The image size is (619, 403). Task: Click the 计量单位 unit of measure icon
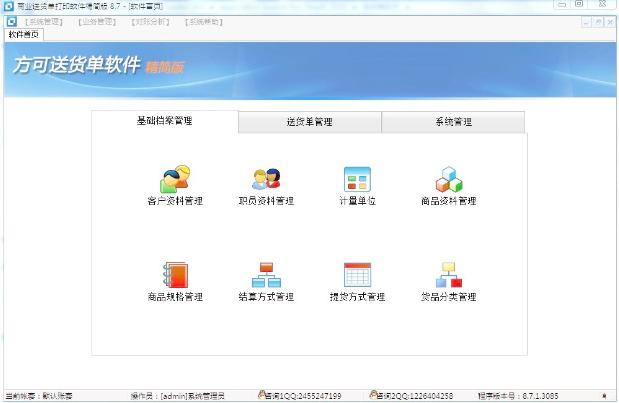357,180
